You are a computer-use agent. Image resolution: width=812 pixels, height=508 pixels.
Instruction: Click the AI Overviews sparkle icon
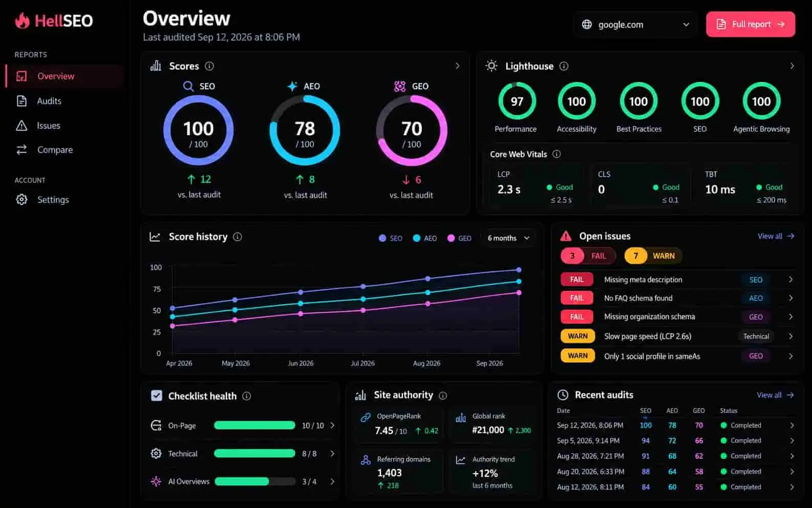[156, 481]
